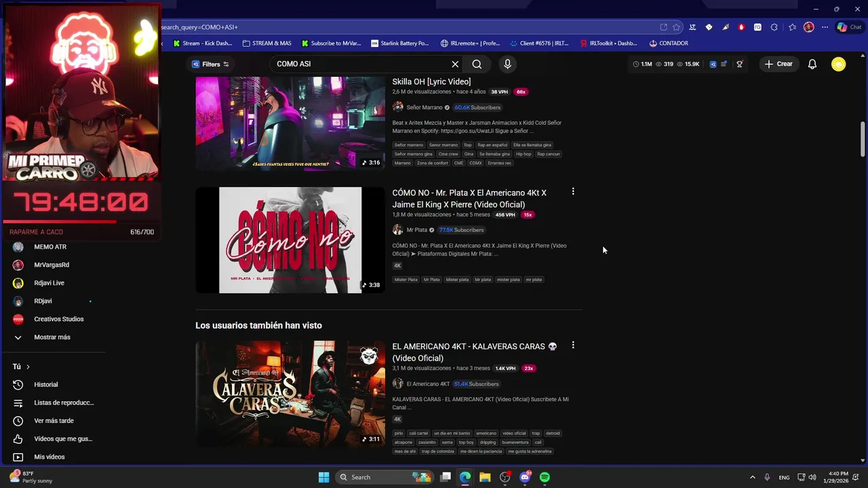Show hidden system tray icons
The image size is (868, 488).
752,477
